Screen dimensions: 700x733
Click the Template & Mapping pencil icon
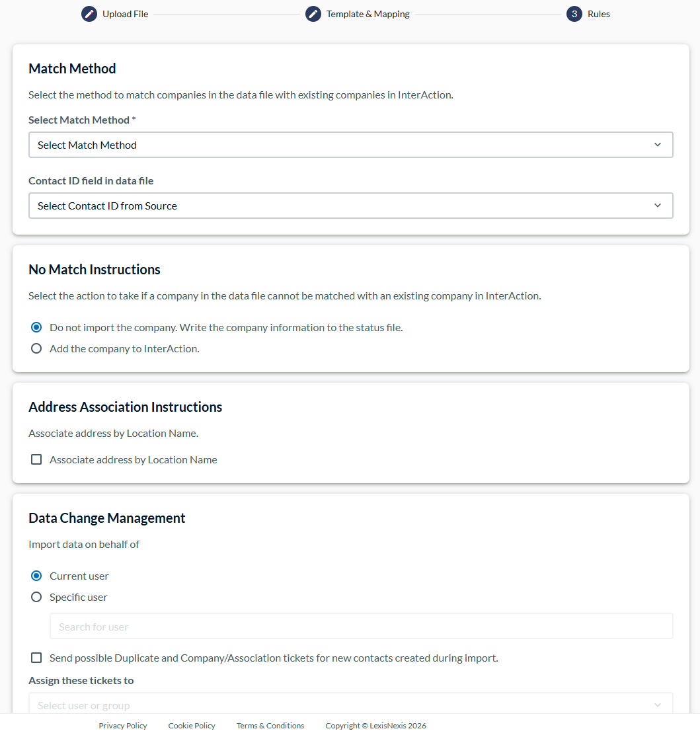pyautogui.click(x=313, y=14)
